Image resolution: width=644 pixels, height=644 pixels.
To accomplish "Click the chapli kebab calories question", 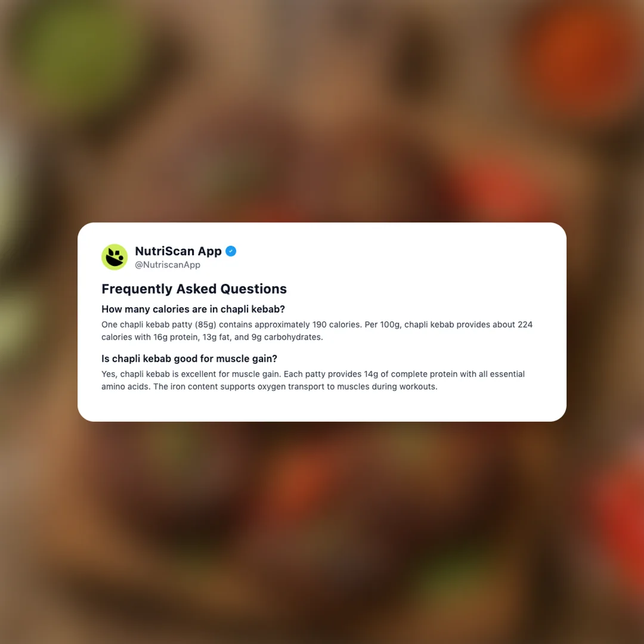I will pyautogui.click(x=193, y=309).
